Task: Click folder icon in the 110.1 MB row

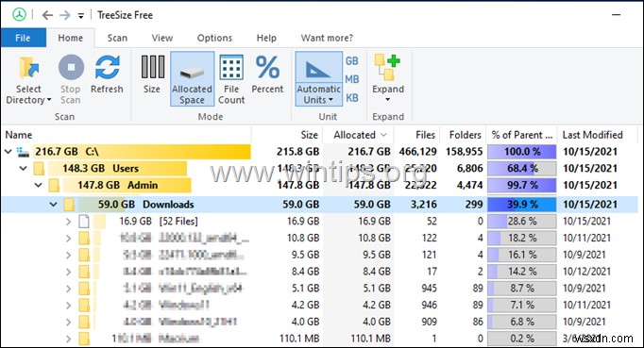Action: click(x=84, y=339)
